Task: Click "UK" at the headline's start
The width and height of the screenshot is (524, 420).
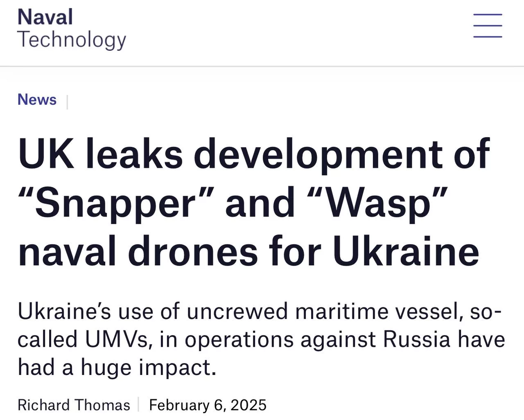Action: 46,154
